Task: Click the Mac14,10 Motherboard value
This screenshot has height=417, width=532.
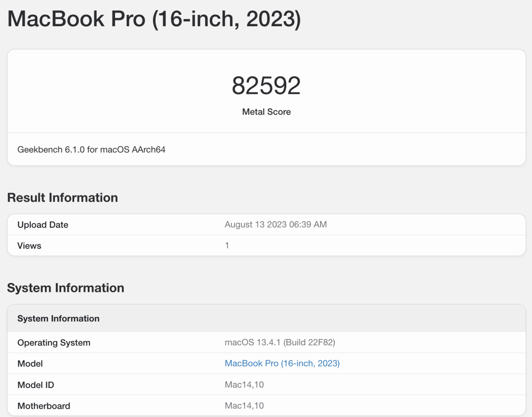Action: pos(244,405)
